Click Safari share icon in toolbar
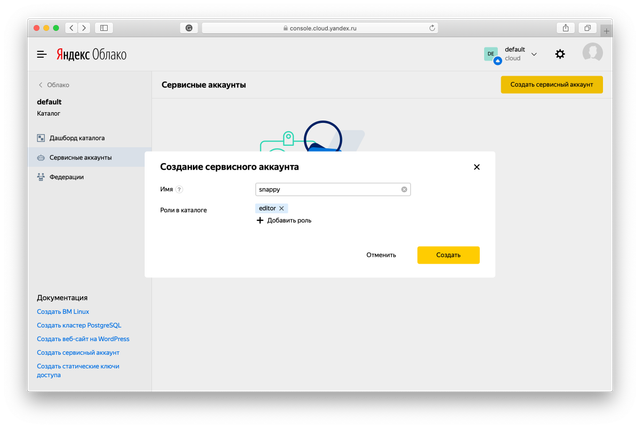The width and height of the screenshot is (640, 428). coord(566,28)
